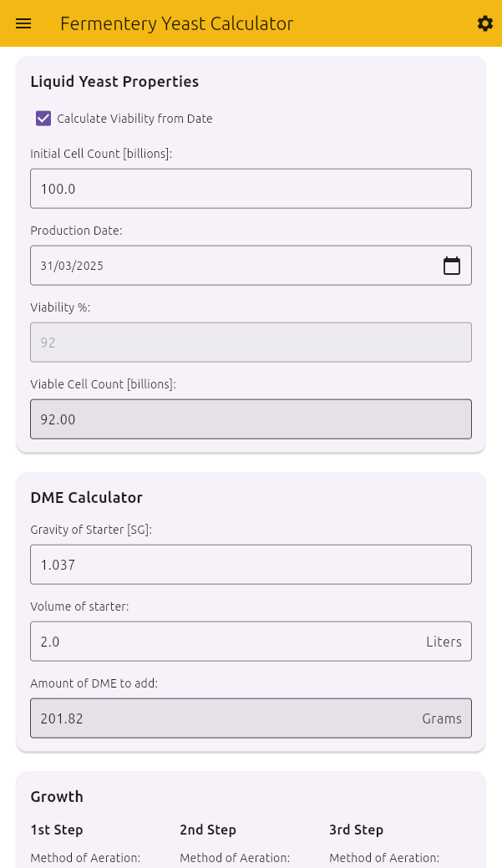Select the Production Date text field
Screen dimensions: 502x868
[251, 266]
